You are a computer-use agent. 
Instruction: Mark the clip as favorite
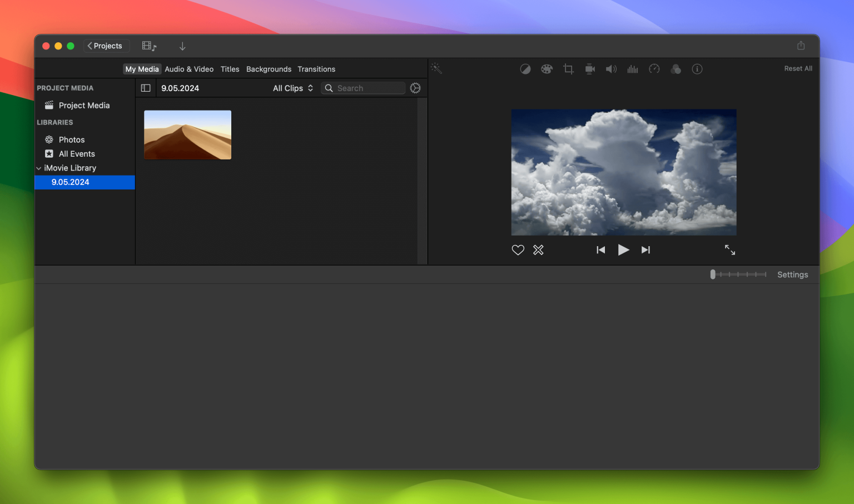pyautogui.click(x=518, y=249)
